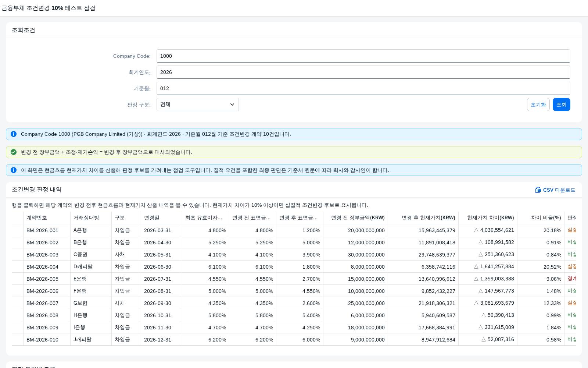Click date cell 2026-12-31
588x368 pixels.
tap(161, 340)
